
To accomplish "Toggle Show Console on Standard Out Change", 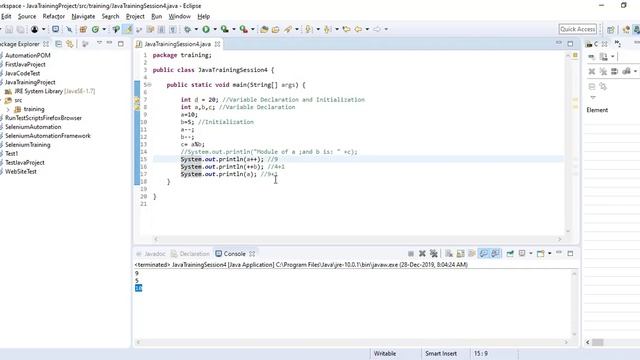I will click(484, 253).
